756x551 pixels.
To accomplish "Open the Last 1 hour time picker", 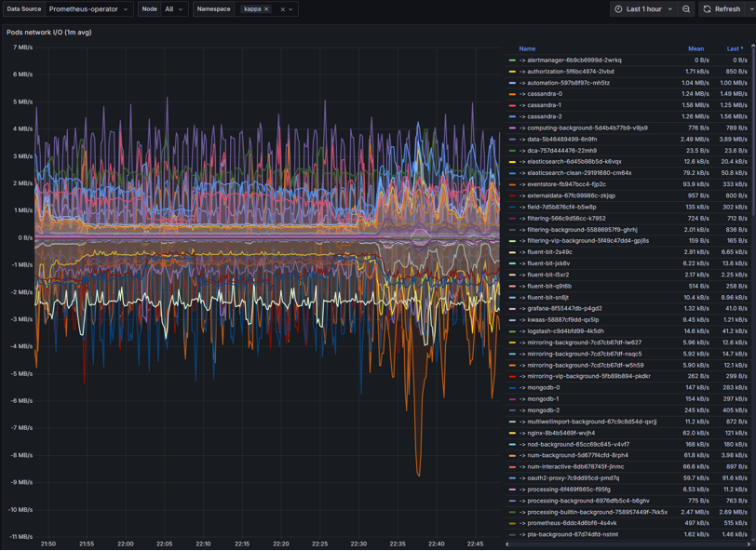I will (644, 9).
